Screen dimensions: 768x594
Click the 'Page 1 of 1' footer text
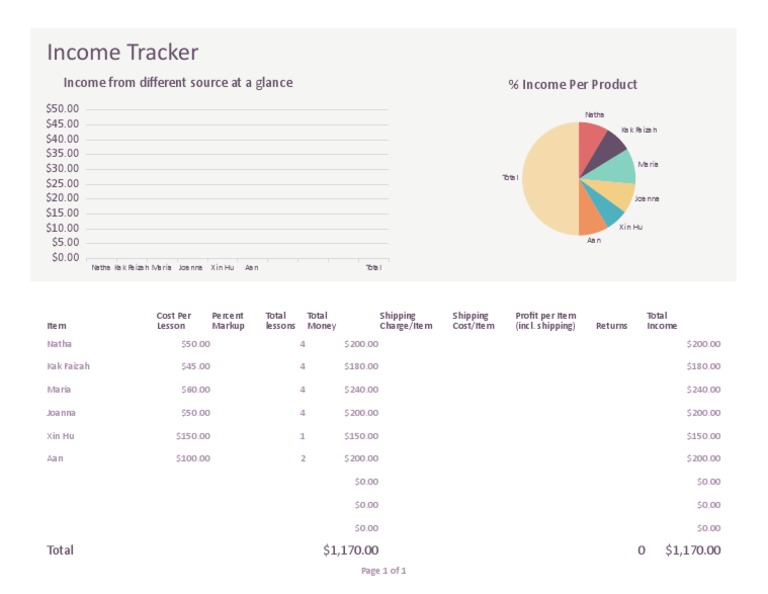click(x=384, y=570)
